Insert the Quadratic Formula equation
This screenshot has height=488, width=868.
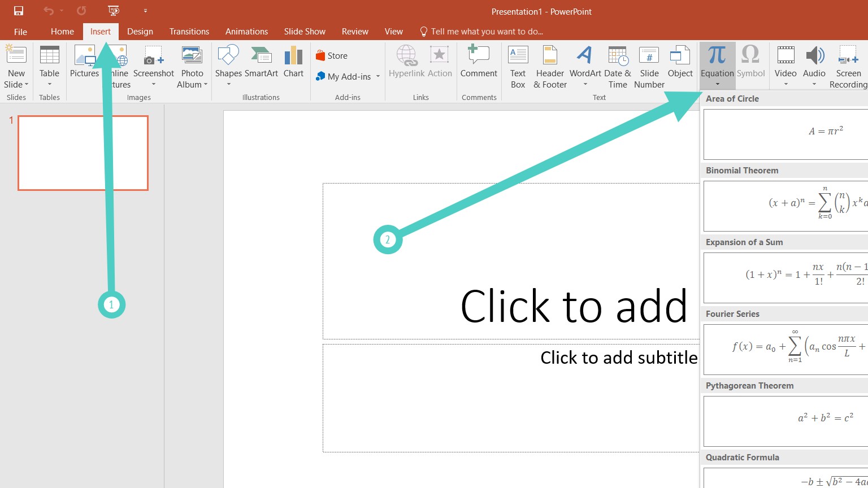785,478
